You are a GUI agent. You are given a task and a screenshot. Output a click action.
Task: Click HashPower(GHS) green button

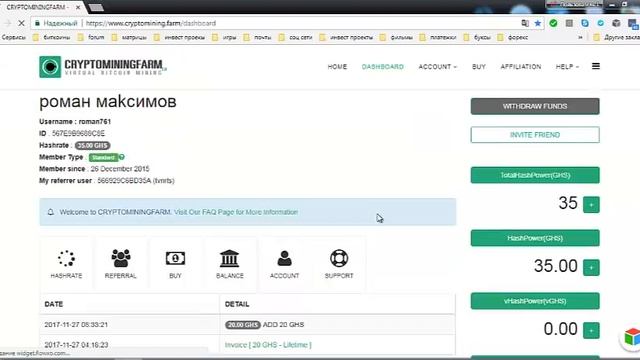pyautogui.click(x=535, y=238)
